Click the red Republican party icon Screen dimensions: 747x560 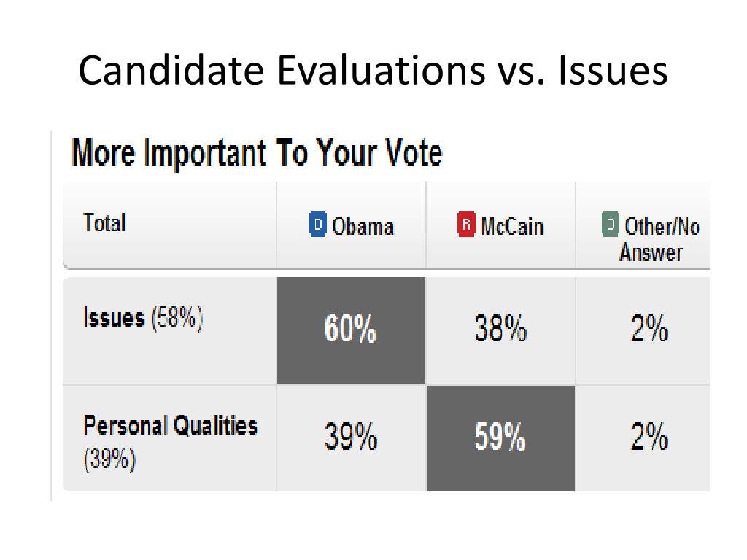coord(466,225)
